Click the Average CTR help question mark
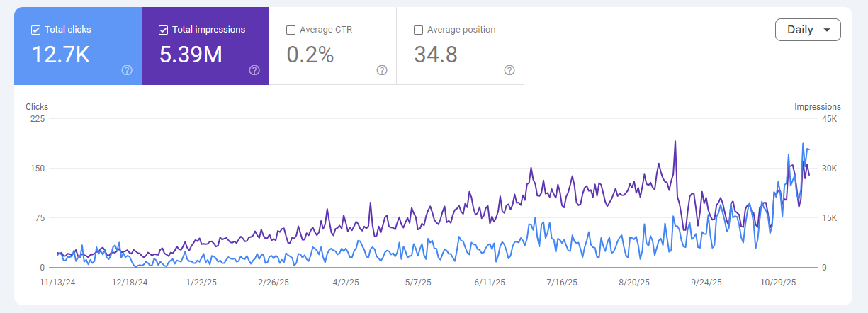Viewport: 868px width, 313px height. click(x=382, y=70)
